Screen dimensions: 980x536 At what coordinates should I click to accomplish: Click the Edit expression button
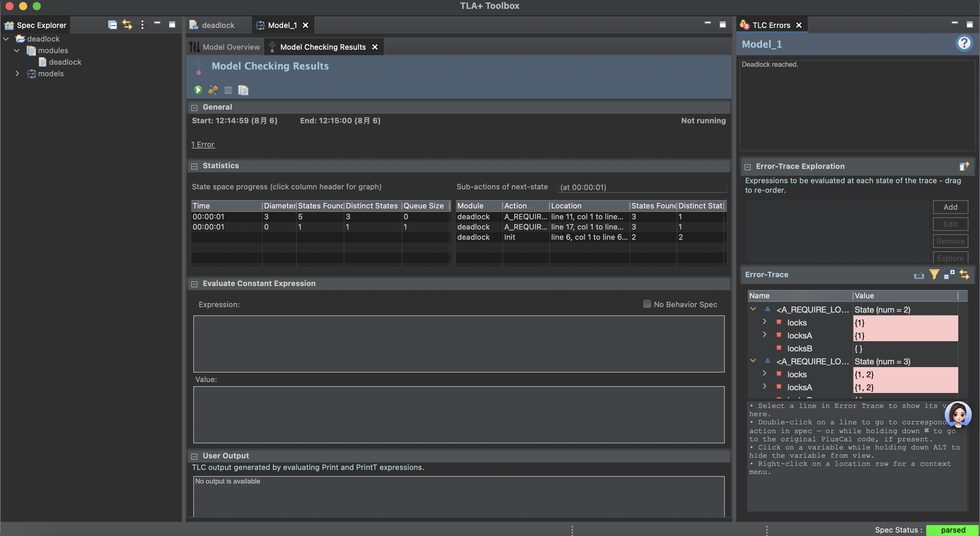tap(950, 224)
